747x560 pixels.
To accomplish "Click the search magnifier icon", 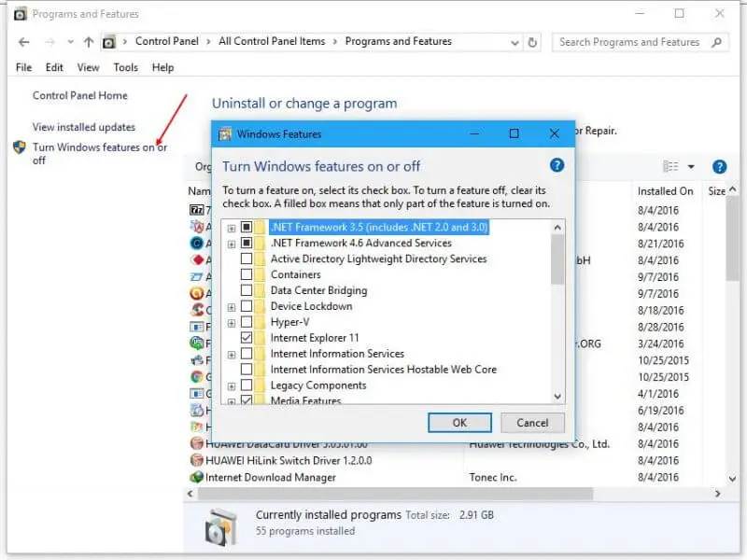I will coord(716,42).
